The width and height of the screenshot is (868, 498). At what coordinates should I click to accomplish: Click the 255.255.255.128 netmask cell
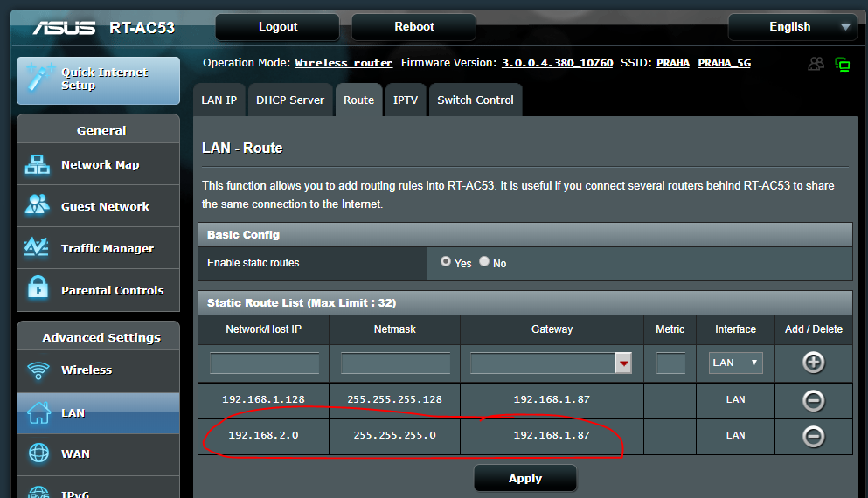tap(395, 399)
